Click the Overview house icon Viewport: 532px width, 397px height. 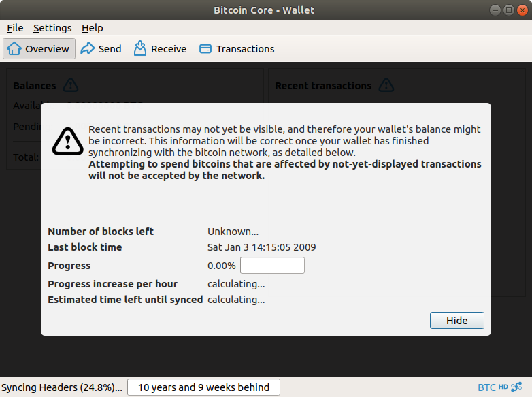coord(14,48)
